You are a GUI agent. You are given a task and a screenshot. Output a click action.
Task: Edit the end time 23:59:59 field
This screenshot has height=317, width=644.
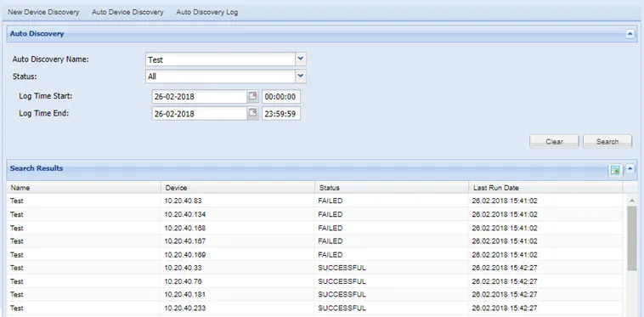[x=281, y=114]
